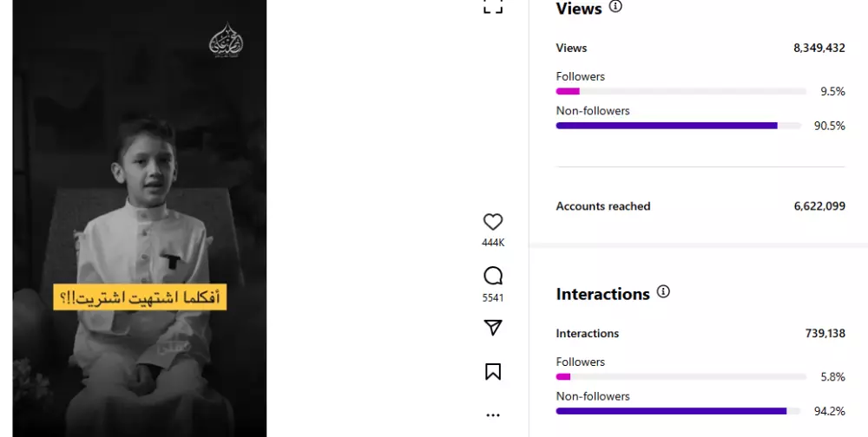Click the 444K likes count

[493, 243]
